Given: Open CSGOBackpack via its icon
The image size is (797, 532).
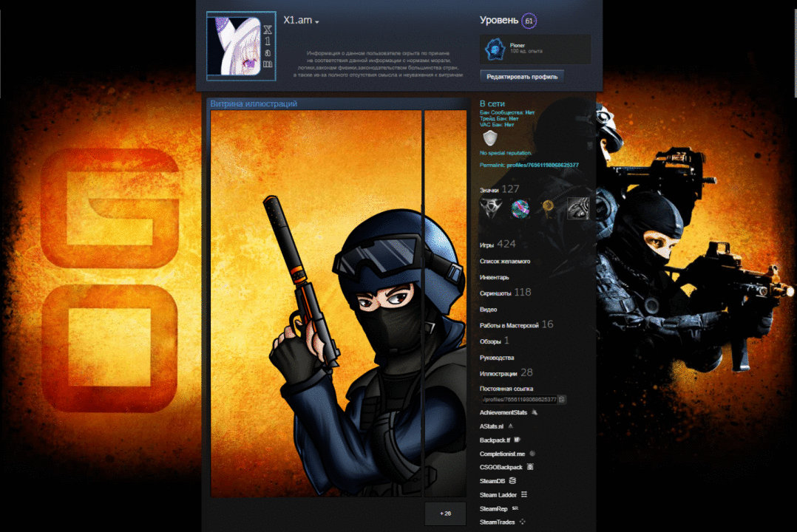Looking at the screenshot, I should [x=530, y=467].
